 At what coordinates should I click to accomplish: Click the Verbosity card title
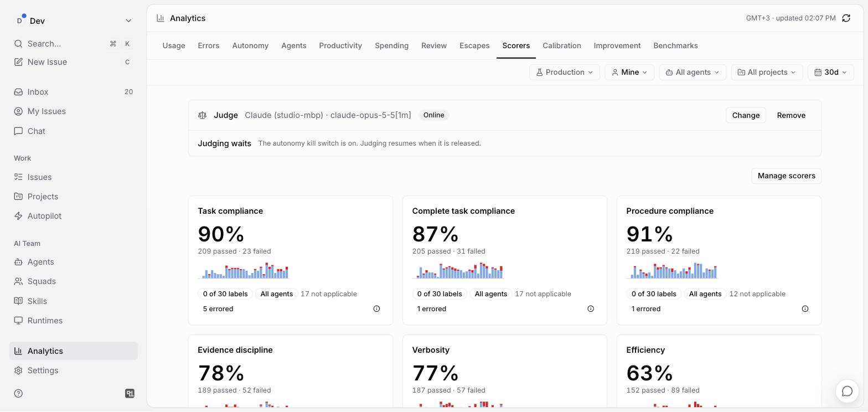pyautogui.click(x=431, y=350)
